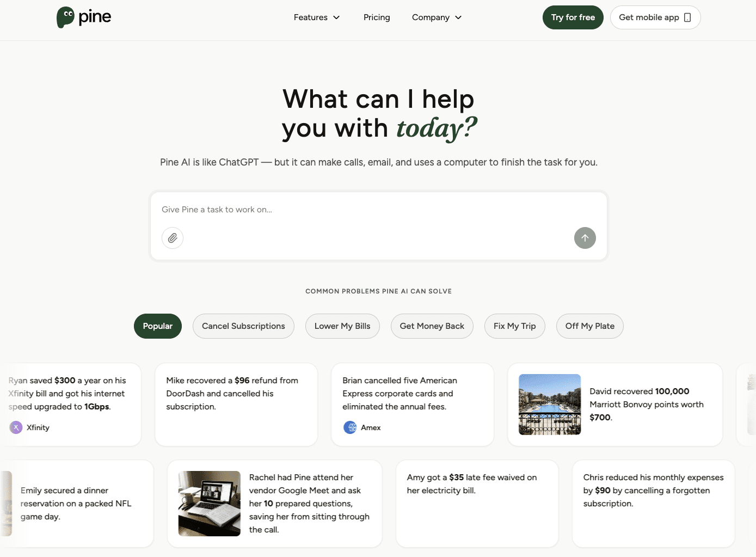Click the Xfinity brand icon
756x557 pixels.
point(16,427)
